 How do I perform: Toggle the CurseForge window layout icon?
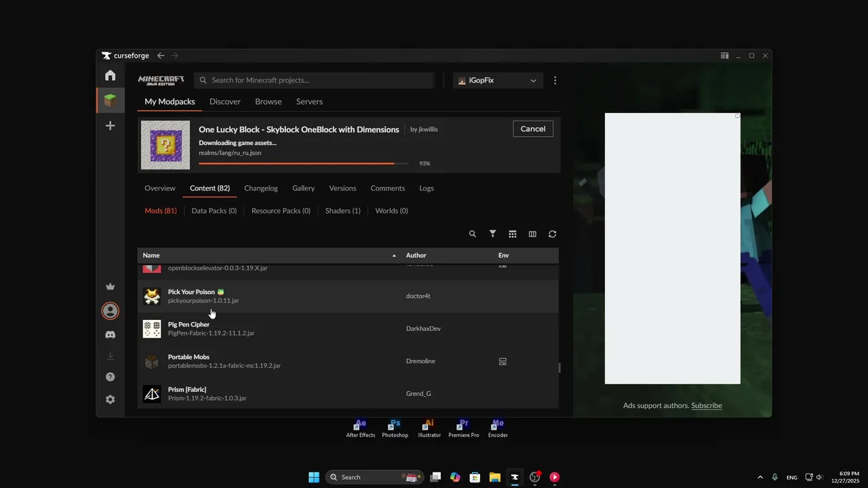(724, 56)
